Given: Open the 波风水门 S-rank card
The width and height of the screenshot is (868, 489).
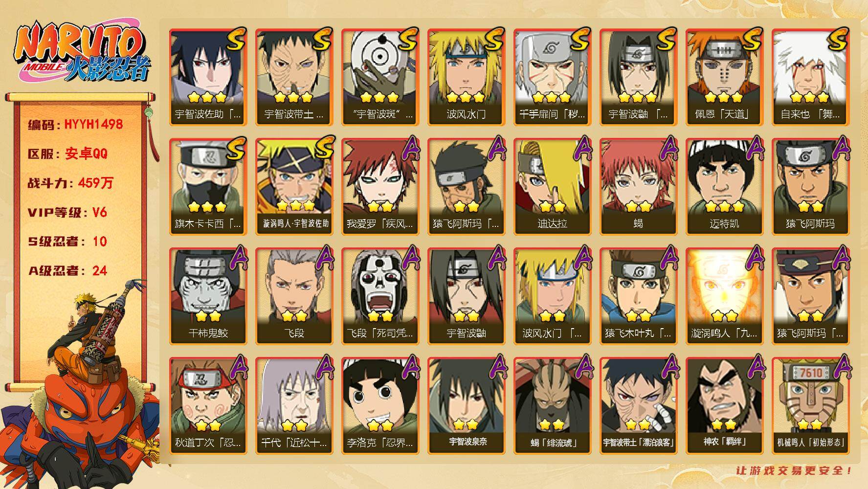Looking at the screenshot, I should pos(467,77).
